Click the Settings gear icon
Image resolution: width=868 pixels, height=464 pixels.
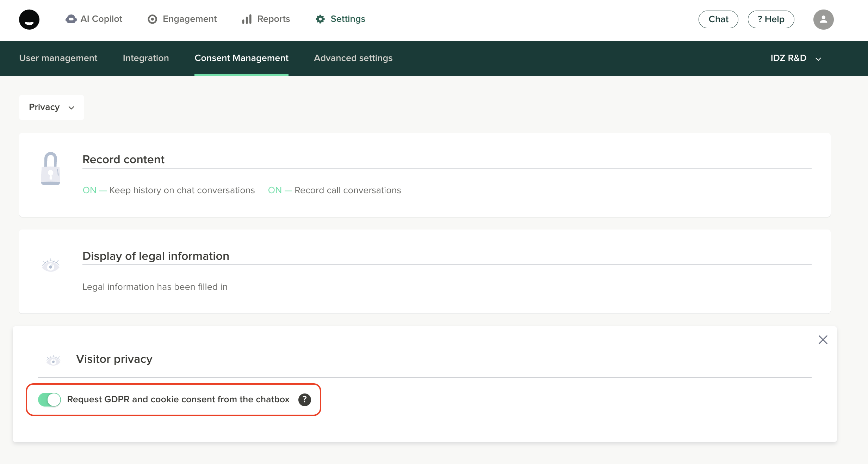[x=320, y=19]
